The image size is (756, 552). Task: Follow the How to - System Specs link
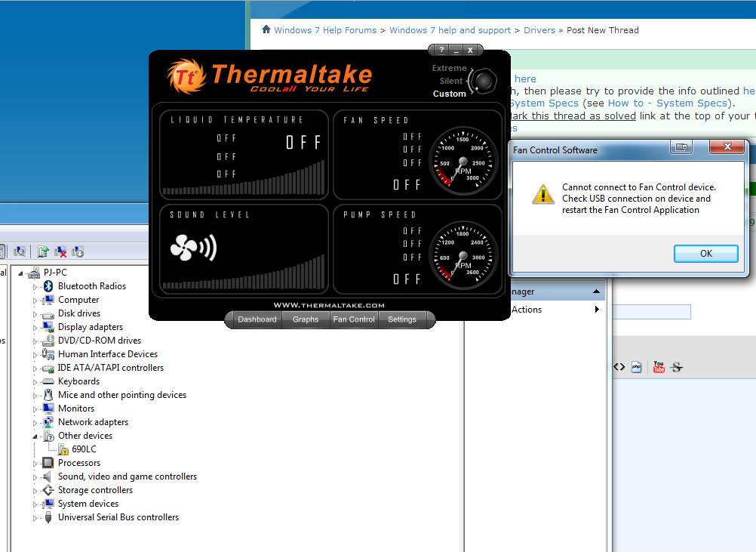point(668,103)
